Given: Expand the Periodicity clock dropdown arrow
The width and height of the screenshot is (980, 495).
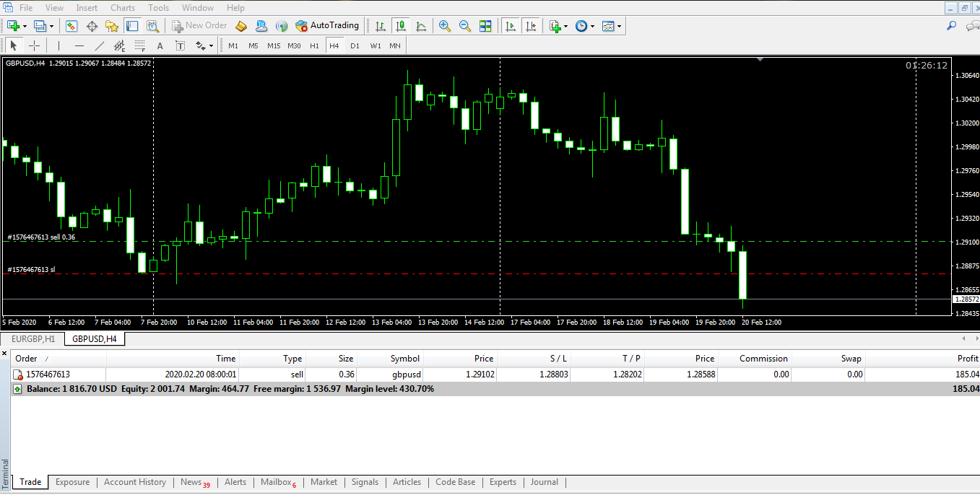Looking at the screenshot, I should pos(593,26).
